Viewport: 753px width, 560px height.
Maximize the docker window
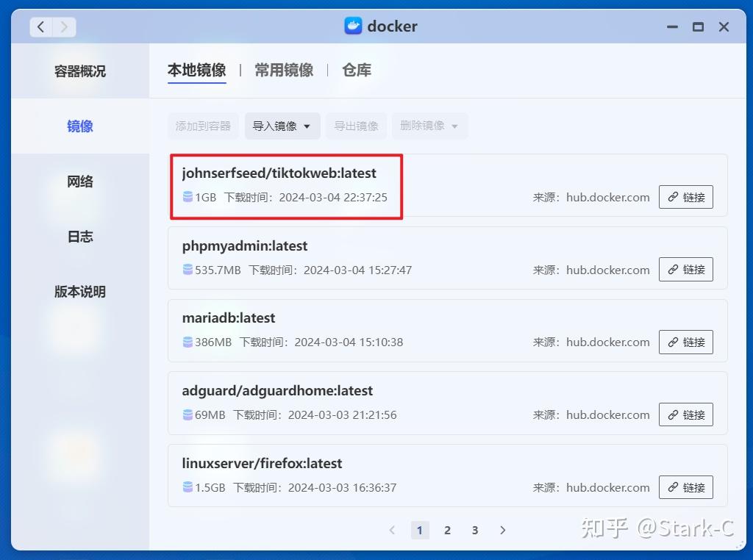point(698,27)
